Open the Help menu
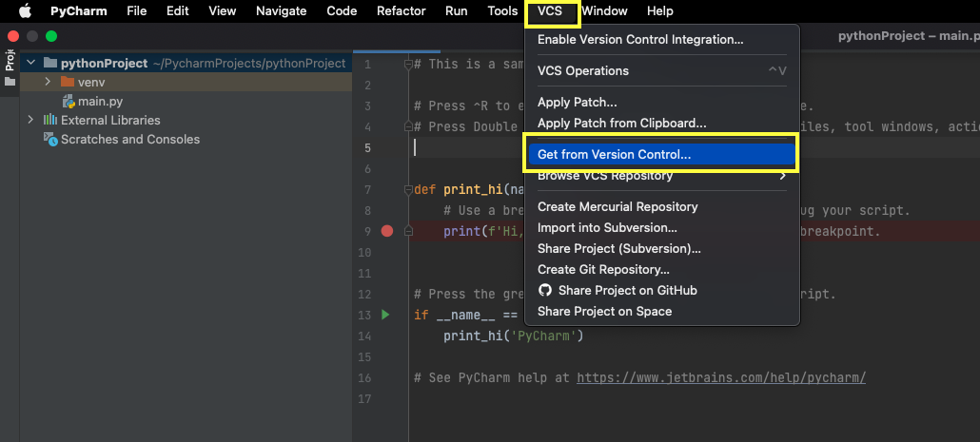This screenshot has height=442, width=980. tap(660, 10)
